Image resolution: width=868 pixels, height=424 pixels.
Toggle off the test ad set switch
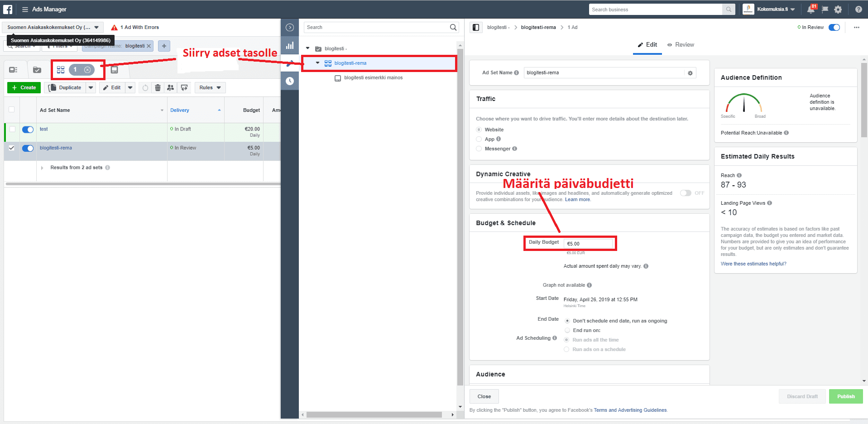[x=28, y=130]
